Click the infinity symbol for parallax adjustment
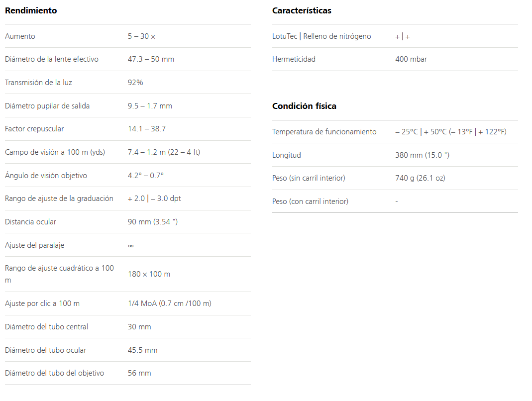Screen dimensions: 532x401 coord(130,246)
